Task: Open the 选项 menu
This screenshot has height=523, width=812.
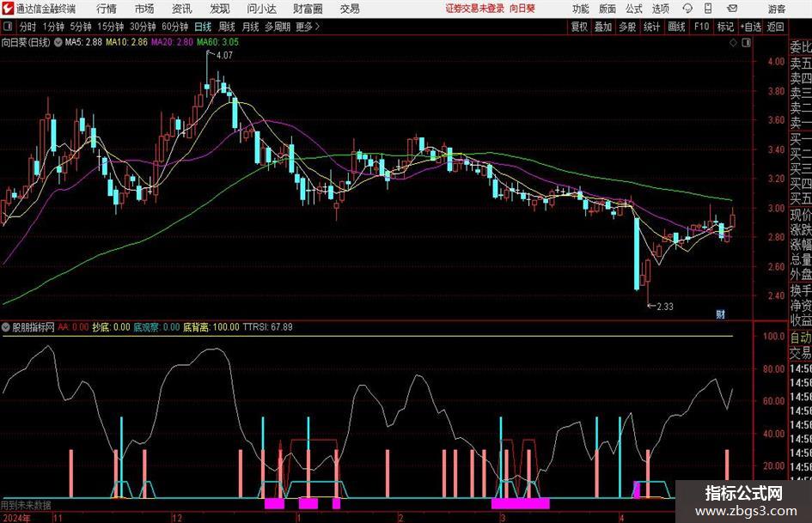Action: [x=660, y=9]
